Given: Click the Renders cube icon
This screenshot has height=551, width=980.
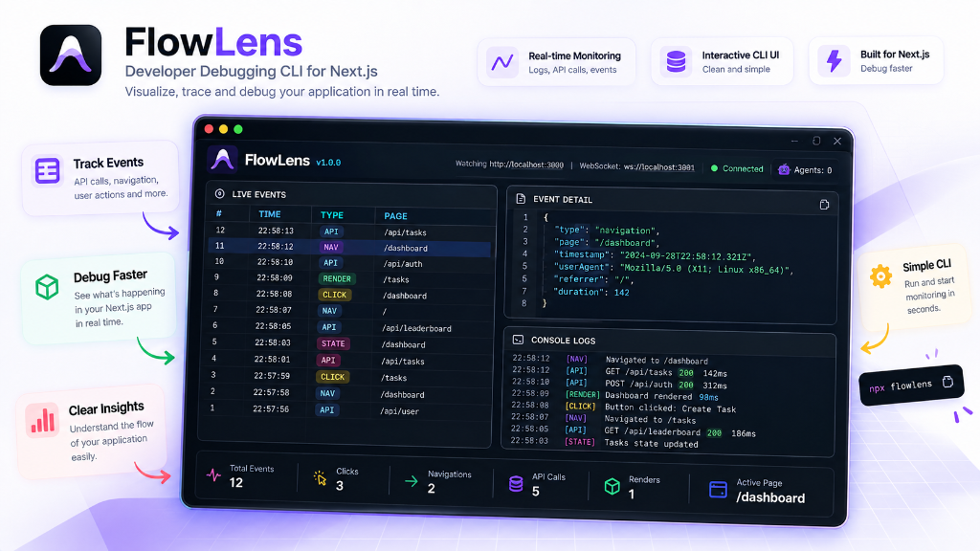Looking at the screenshot, I should point(612,486).
